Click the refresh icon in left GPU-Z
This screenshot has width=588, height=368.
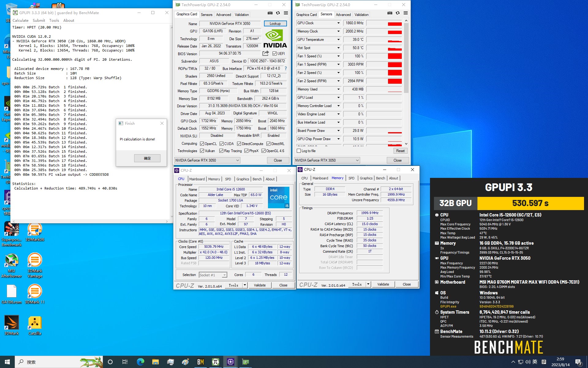coord(278,13)
